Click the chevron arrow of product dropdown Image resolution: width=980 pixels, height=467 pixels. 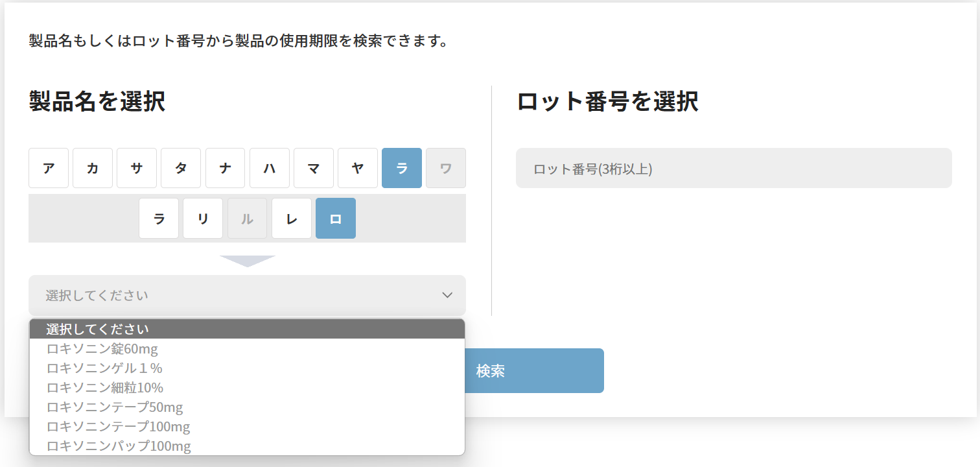coord(447,295)
